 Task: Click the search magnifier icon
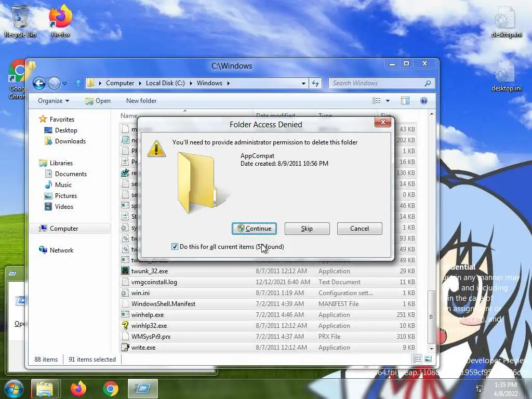(428, 83)
